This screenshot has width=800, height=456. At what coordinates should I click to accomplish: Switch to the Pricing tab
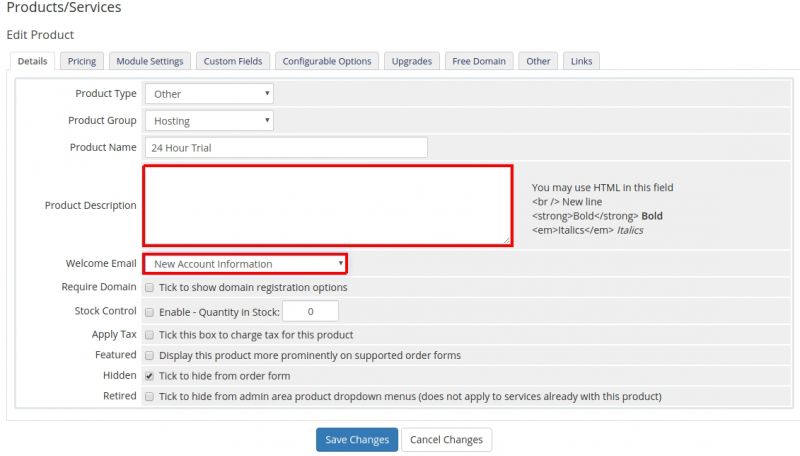click(82, 61)
